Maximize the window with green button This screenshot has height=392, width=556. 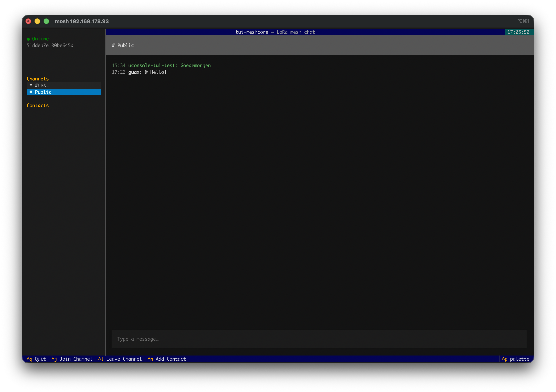pyautogui.click(x=46, y=21)
